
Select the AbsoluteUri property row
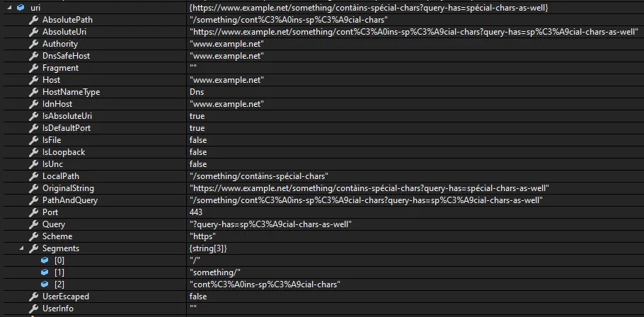coord(322,32)
